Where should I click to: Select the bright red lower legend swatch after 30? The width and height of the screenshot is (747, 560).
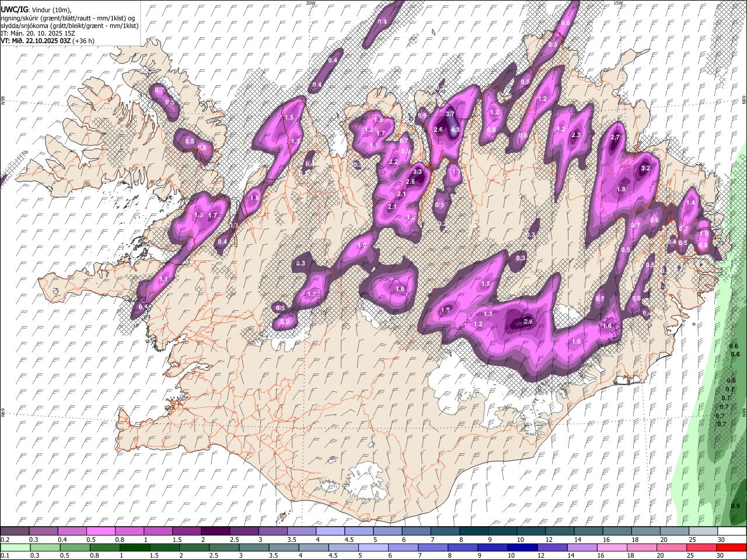click(731, 547)
